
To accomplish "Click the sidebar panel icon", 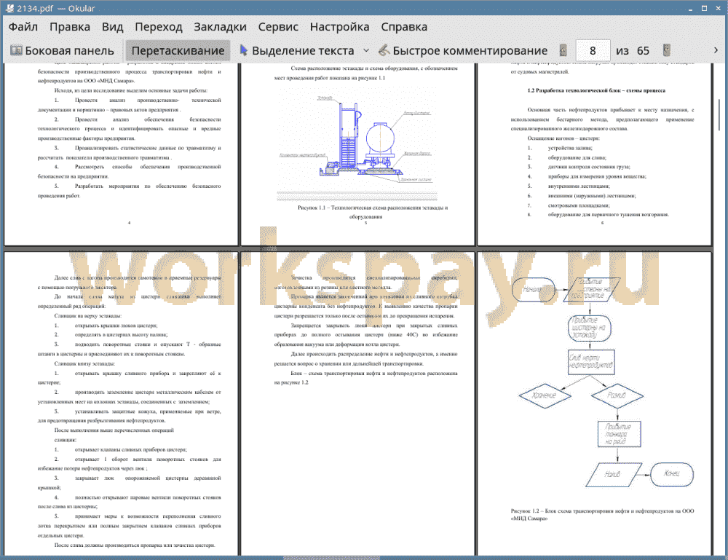I will 16,50.
